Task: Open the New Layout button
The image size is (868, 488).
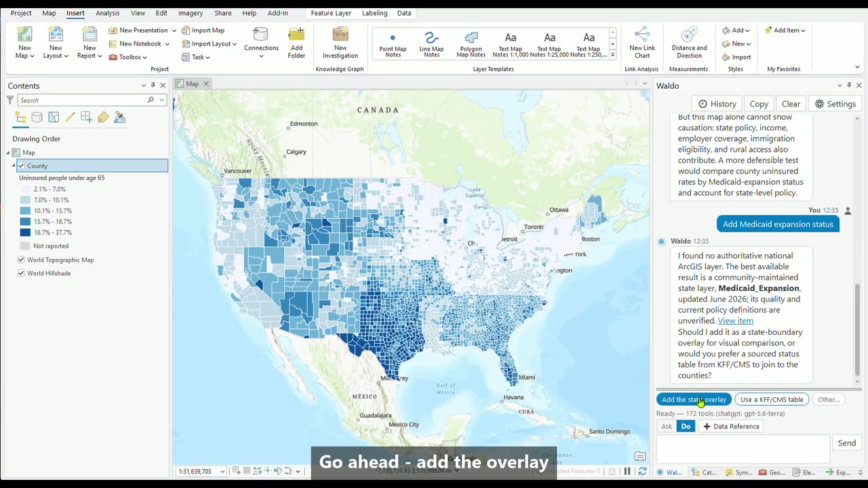Action: [x=56, y=43]
